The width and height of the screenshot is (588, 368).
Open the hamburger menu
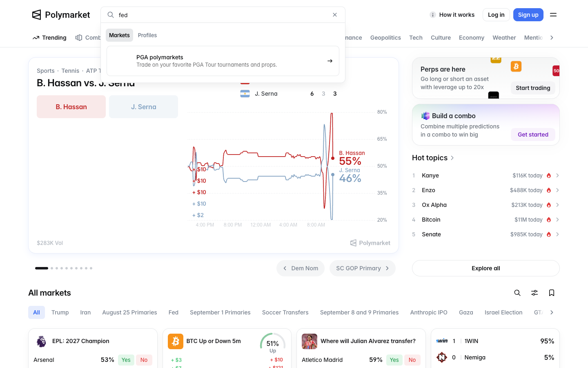[553, 15]
